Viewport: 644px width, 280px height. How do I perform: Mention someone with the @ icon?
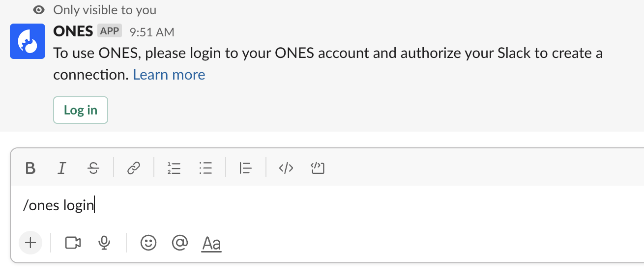(x=180, y=243)
